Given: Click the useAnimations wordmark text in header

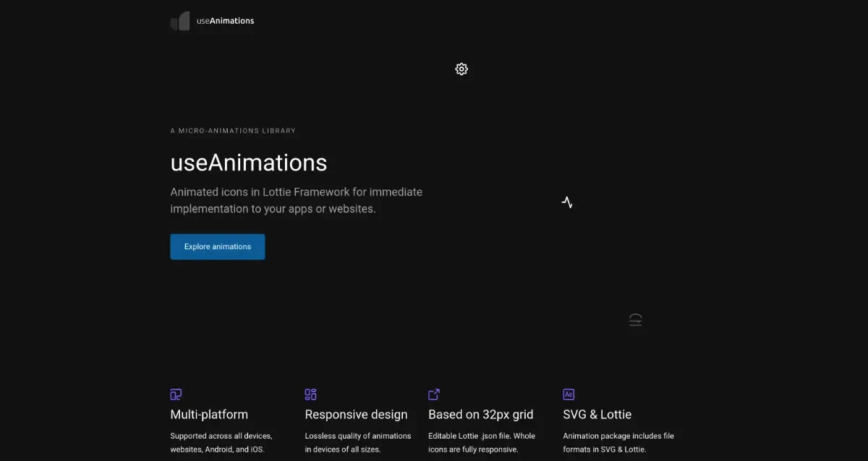Looking at the screenshot, I should tap(224, 21).
